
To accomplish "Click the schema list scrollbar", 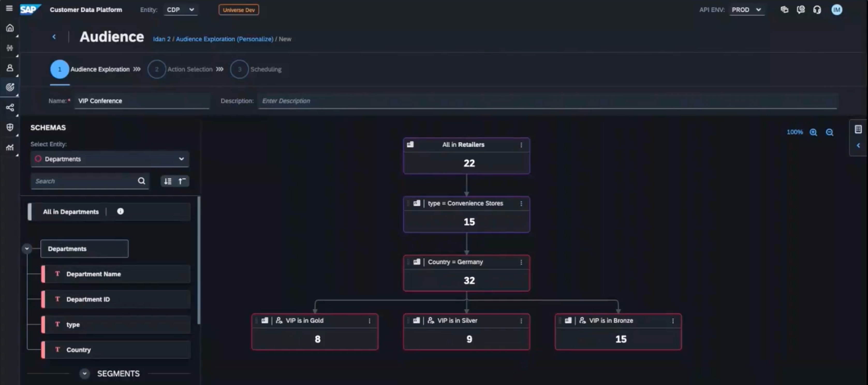I will click(x=199, y=260).
